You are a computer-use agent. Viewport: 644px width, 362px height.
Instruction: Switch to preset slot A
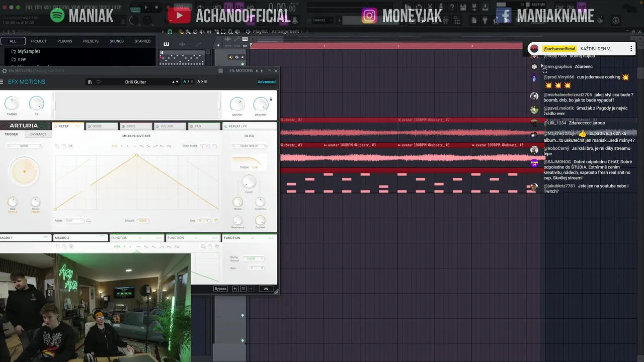coord(185,82)
